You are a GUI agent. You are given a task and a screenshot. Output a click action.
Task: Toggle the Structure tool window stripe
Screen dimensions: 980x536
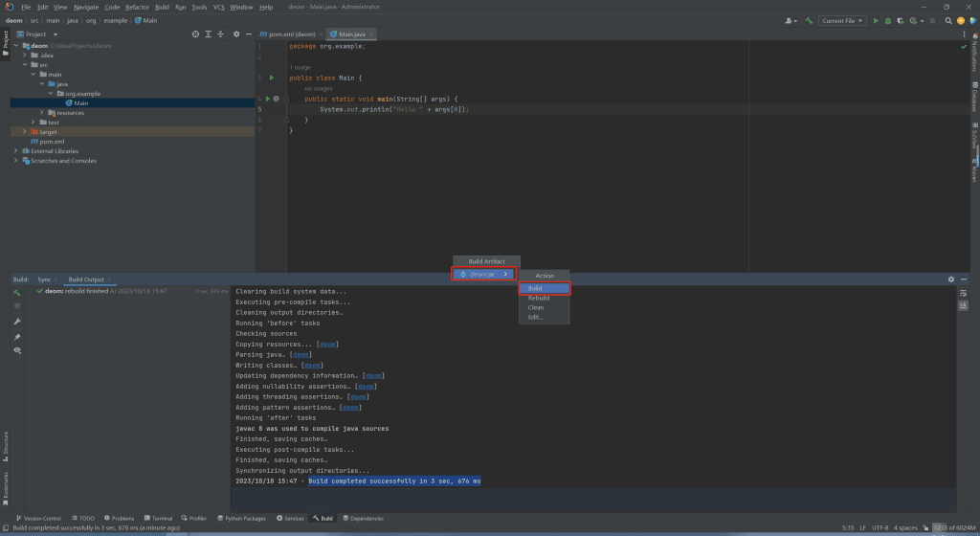point(5,441)
